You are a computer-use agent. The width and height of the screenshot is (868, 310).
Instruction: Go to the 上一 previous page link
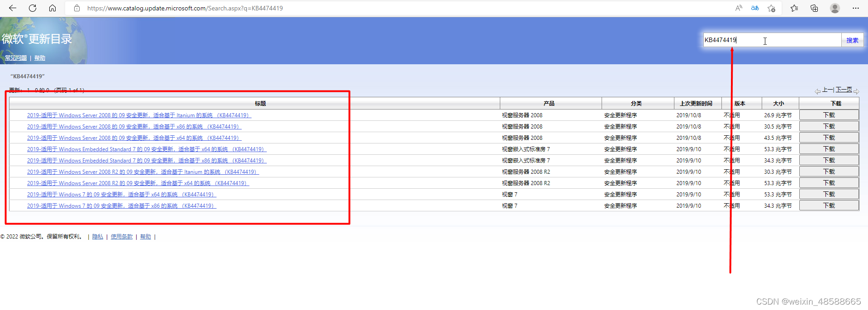pos(828,90)
